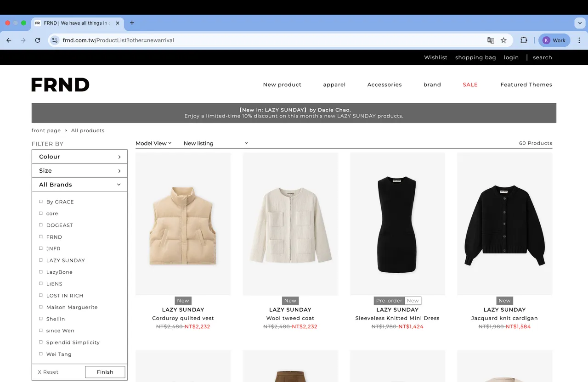Bookmark this page with the star icon
Image resolution: width=588 pixels, height=382 pixels.
click(503, 40)
